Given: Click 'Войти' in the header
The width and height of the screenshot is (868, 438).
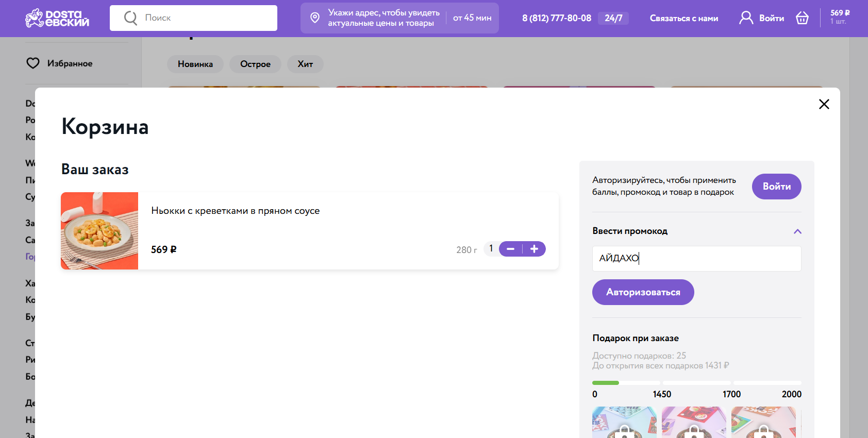Looking at the screenshot, I should [772, 18].
